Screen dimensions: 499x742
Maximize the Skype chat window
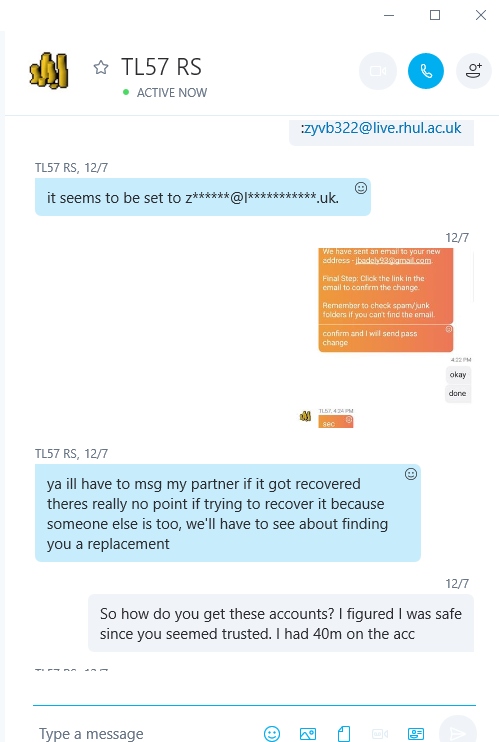(x=435, y=15)
